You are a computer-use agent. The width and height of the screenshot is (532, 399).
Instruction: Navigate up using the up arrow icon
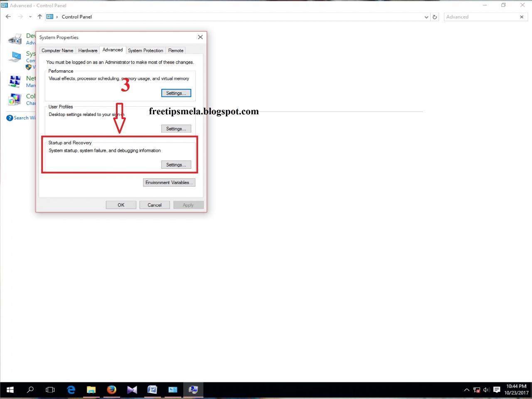(x=39, y=17)
